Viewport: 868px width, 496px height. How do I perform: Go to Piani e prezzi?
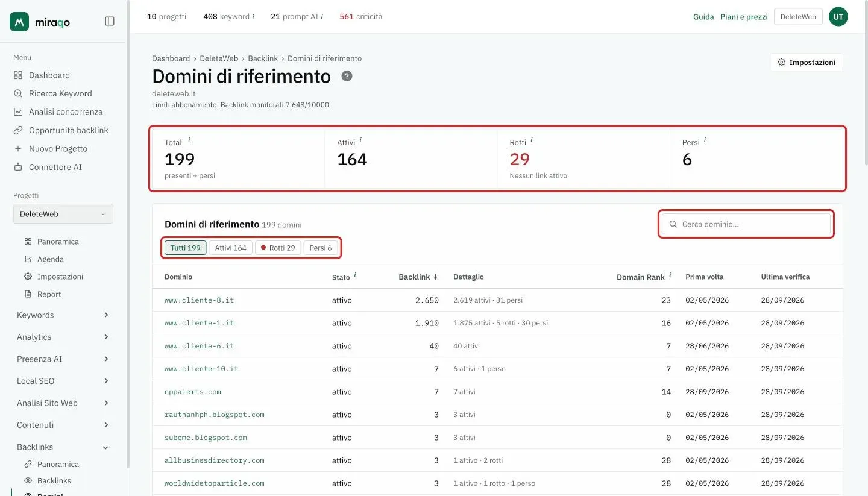click(x=744, y=17)
